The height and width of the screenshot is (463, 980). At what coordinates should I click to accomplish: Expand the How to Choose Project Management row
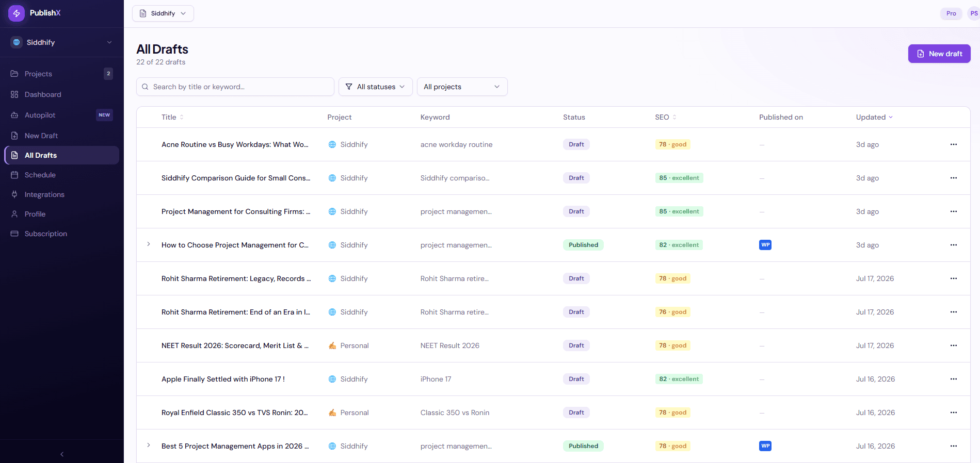(149, 244)
